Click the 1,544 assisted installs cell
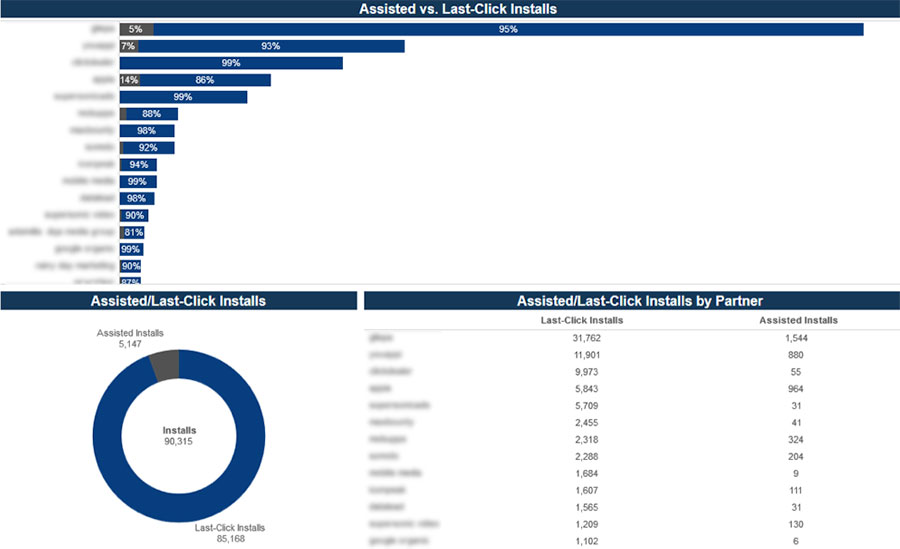Image resolution: width=900 pixels, height=549 pixels. 797,338
